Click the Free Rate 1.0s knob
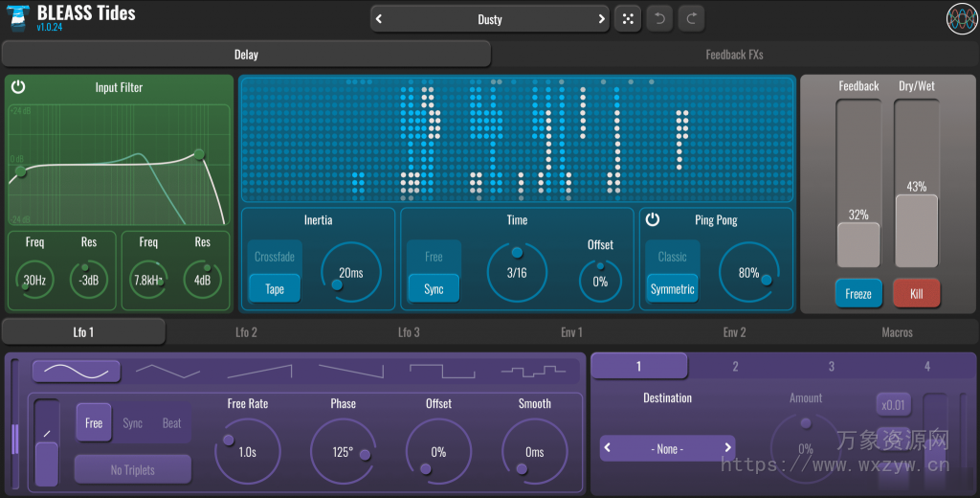This screenshot has width=980, height=498. pos(248,451)
